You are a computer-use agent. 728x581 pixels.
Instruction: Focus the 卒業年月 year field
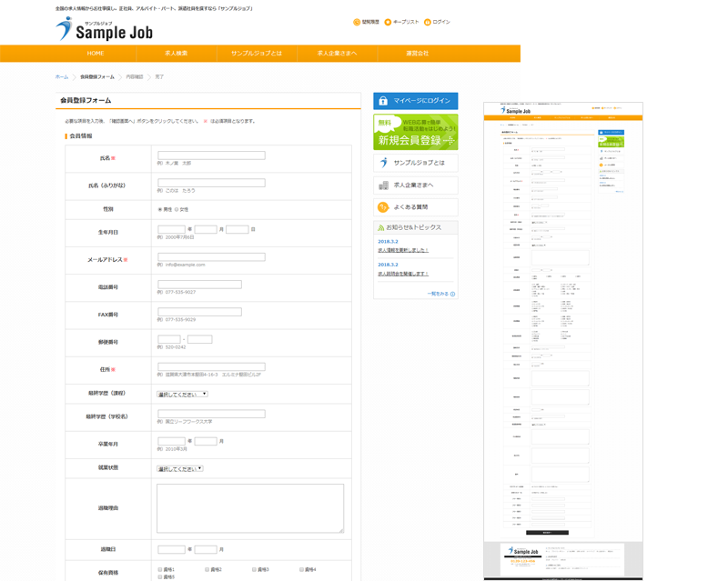coord(171,441)
